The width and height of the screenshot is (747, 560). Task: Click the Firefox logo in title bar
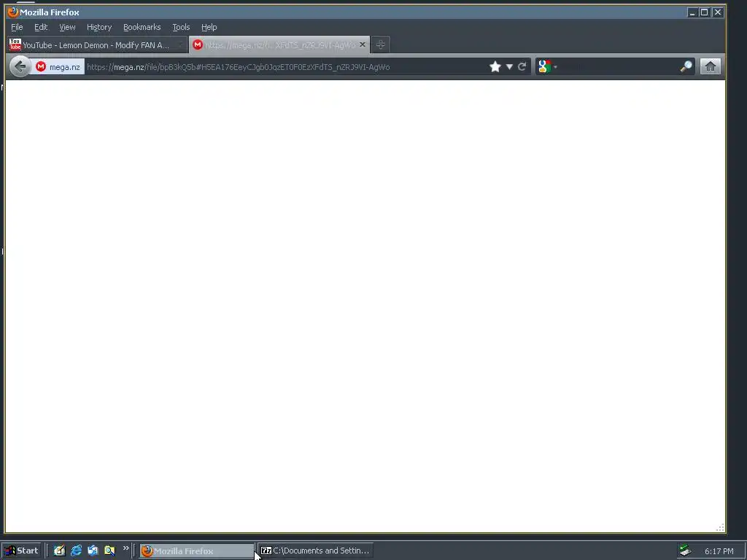[x=13, y=12]
